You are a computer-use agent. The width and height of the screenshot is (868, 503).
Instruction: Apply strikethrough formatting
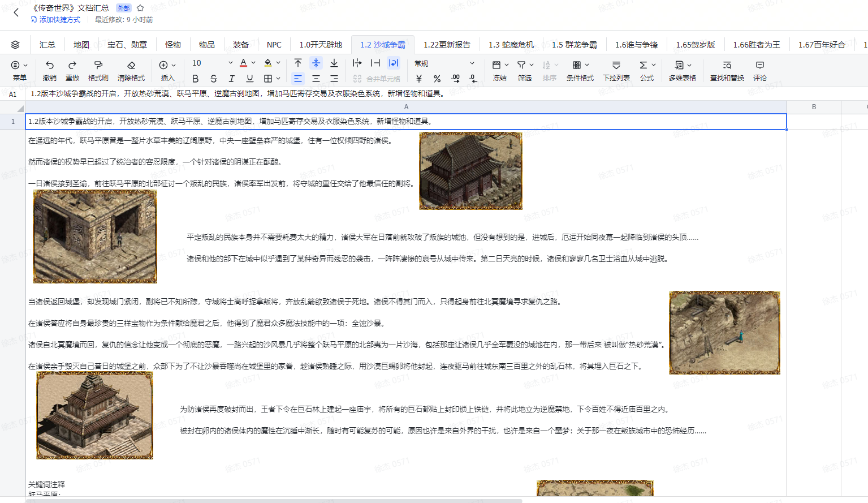[x=213, y=79]
